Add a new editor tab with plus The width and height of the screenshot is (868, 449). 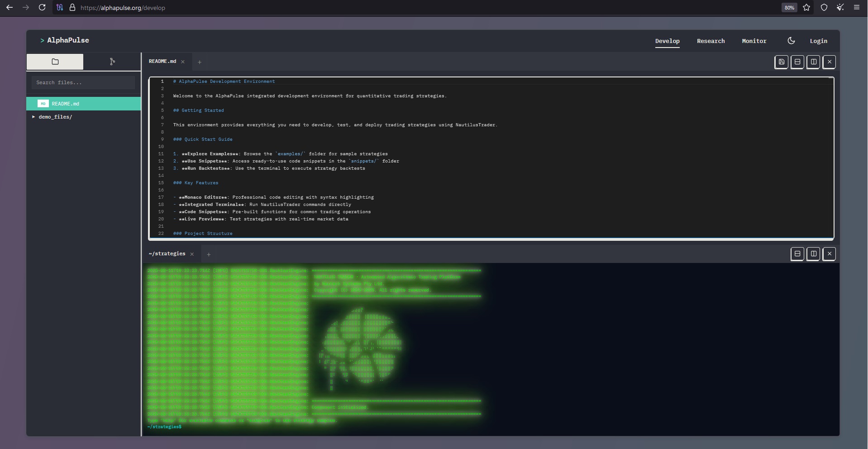coord(200,62)
